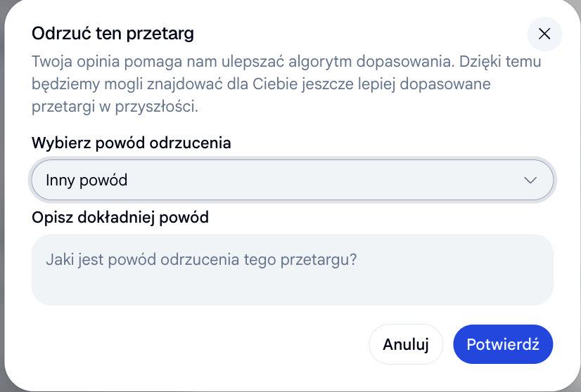581x392 pixels.
Task: Click the 'Odrzuć ten przetarg' dialog title
Action: (113, 34)
